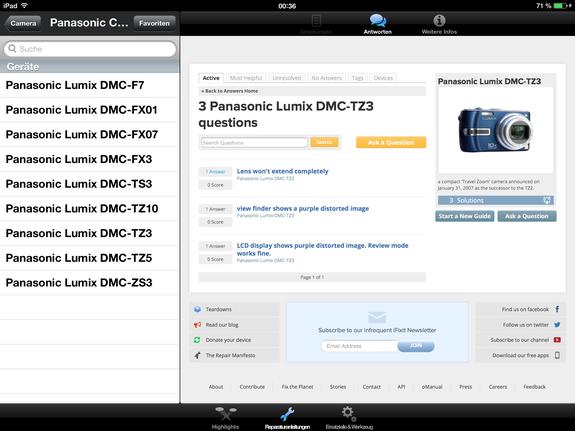Select the Reparaturanleitungen wrench tab

[288, 417]
